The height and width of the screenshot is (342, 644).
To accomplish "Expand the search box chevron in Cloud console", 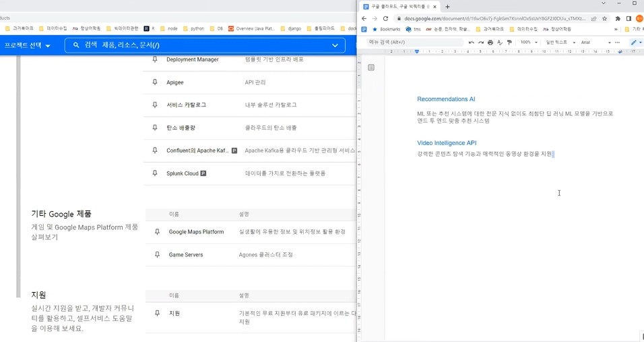I will (x=335, y=45).
